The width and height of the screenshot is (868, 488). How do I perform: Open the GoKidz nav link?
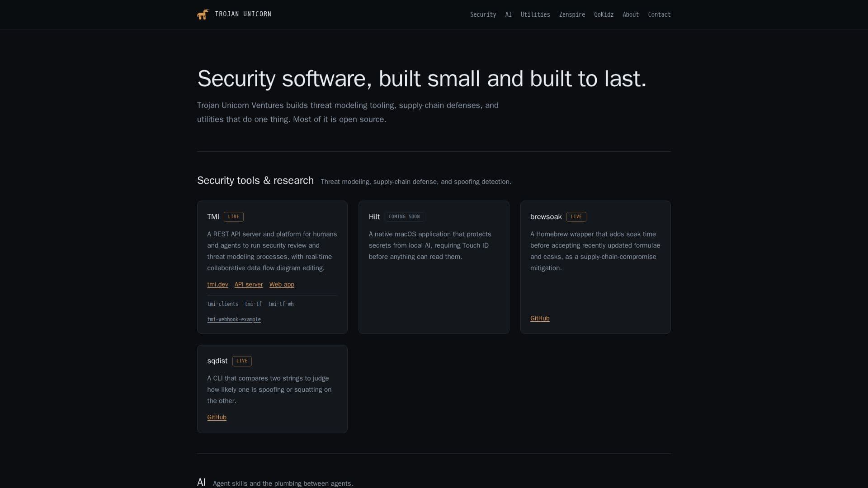coord(604,14)
